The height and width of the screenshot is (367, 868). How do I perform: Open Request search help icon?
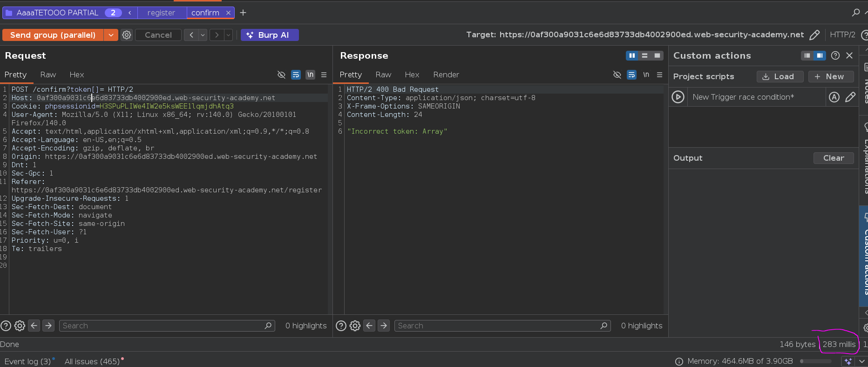pyautogui.click(x=6, y=326)
